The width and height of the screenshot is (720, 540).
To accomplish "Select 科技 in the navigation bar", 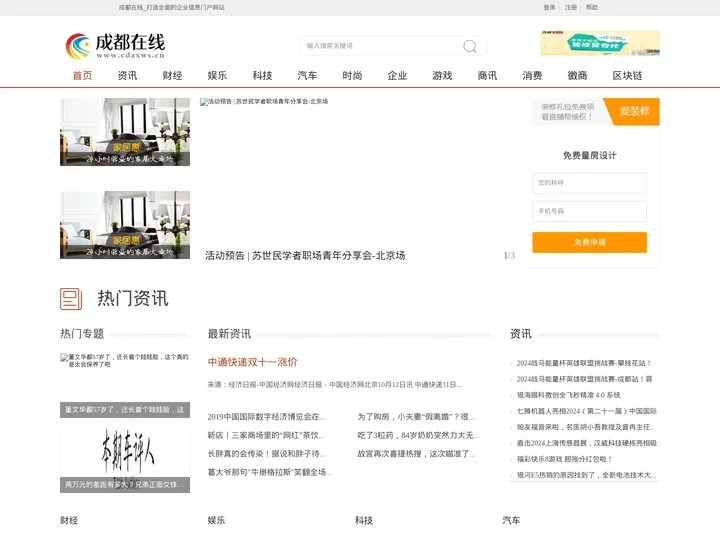I will point(262,76).
